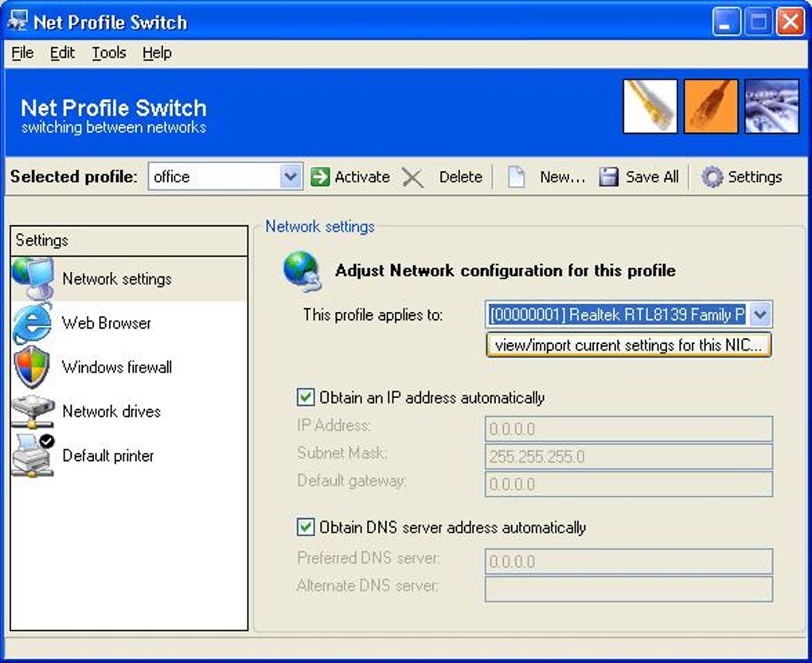
Task: Open the Edit menu
Action: point(62,53)
